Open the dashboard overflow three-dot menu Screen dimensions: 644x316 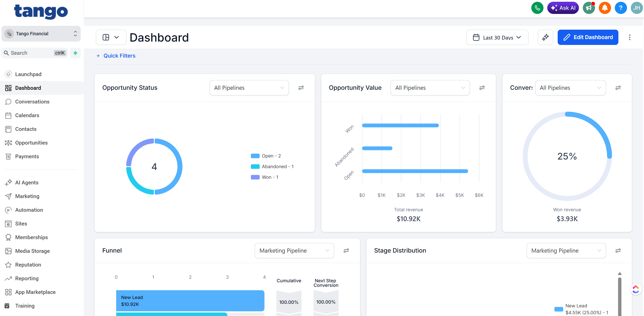[x=630, y=37]
